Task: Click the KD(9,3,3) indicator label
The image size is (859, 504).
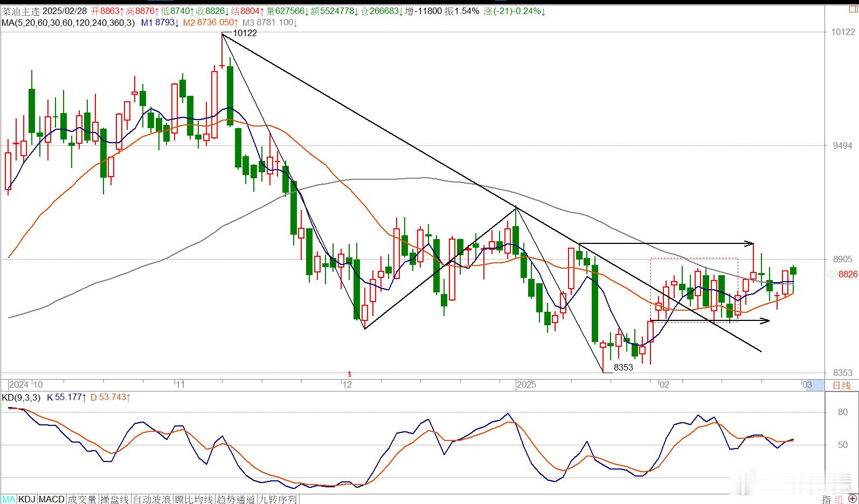Action: click(21, 397)
